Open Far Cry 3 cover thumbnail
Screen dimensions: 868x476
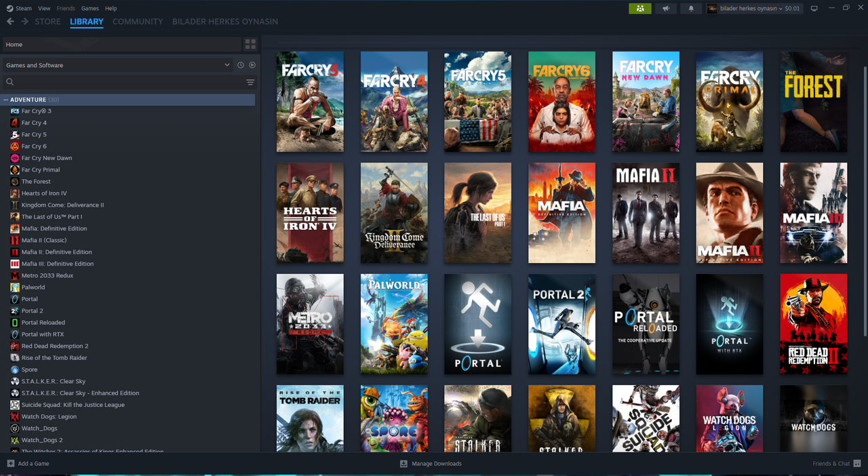(x=310, y=102)
